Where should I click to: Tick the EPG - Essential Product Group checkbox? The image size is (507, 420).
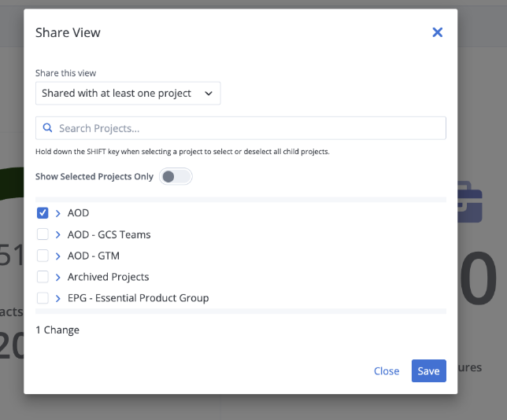(x=43, y=298)
